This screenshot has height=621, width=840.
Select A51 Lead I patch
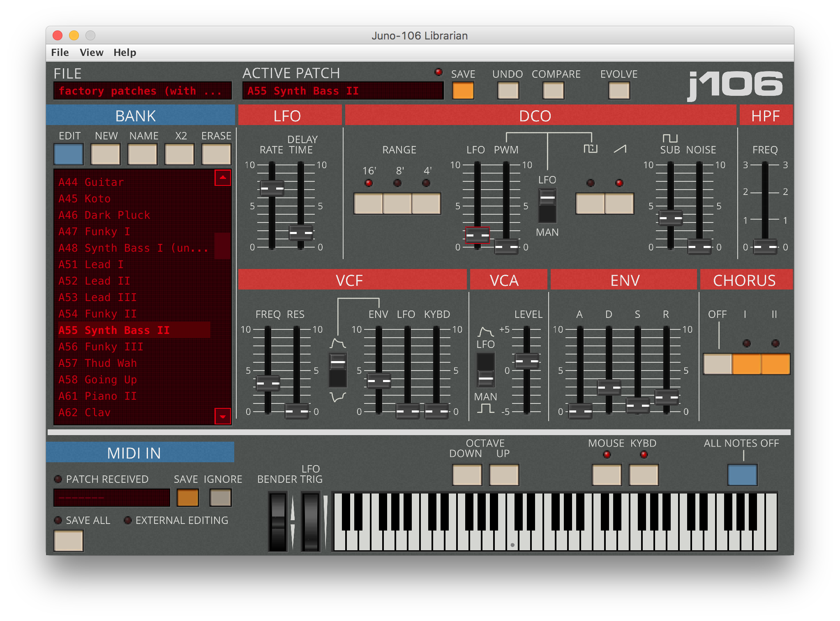(91, 264)
